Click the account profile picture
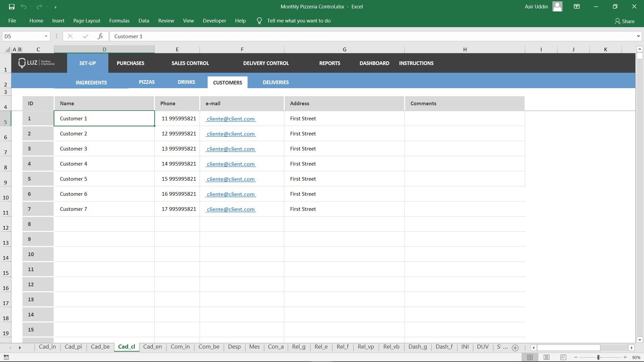The height and width of the screenshot is (362, 644). [557, 6]
